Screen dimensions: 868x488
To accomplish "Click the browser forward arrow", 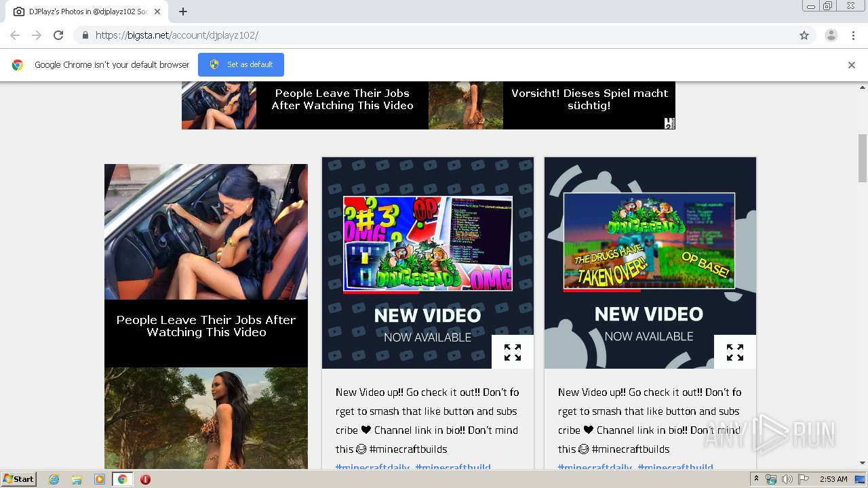I will point(37,35).
